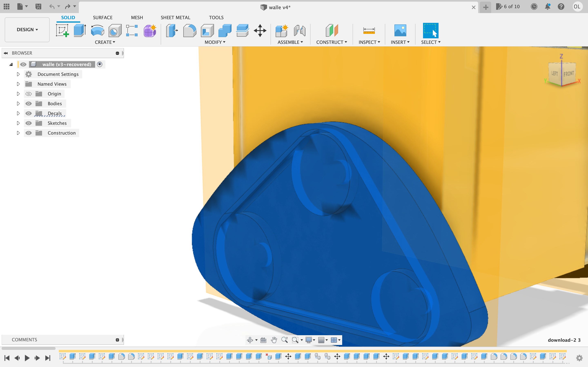The width and height of the screenshot is (588, 367).
Task: Switch to the SURFACE tab
Action: pos(102,18)
